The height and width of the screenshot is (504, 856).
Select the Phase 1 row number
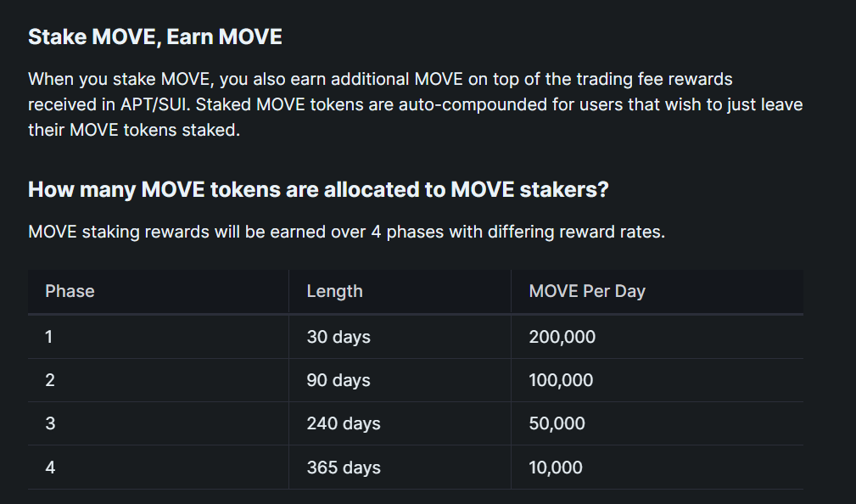click(49, 337)
